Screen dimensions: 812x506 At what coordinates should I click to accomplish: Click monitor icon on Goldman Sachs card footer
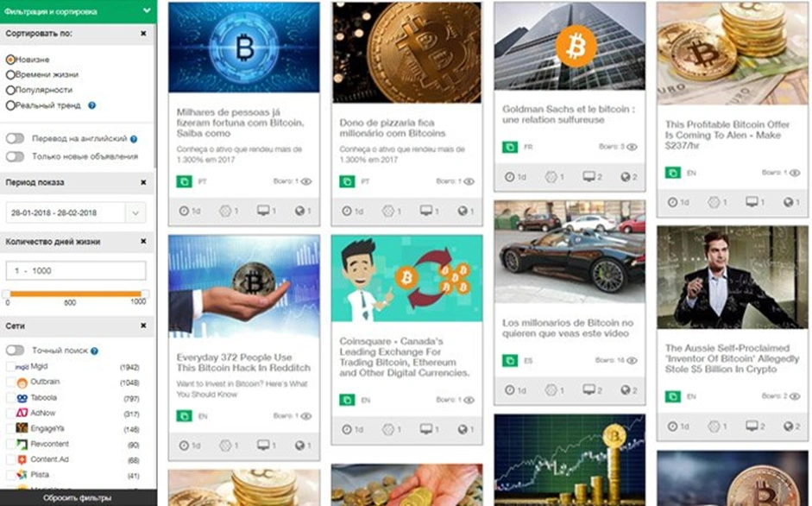589,177
